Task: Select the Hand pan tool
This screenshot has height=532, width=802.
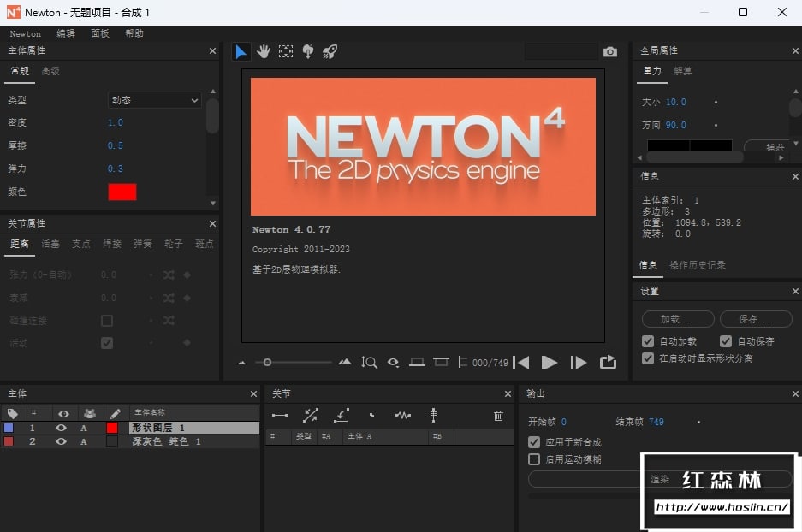Action: pos(264,52)
